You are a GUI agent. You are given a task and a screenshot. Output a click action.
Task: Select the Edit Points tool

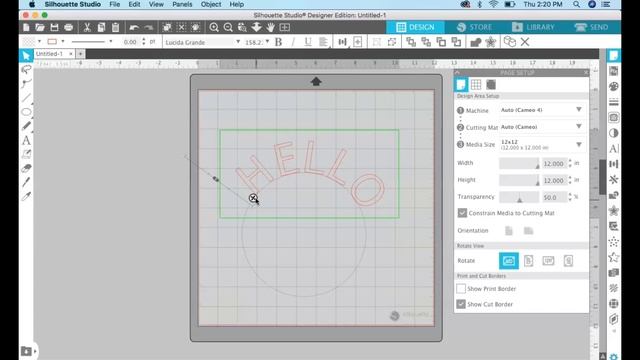(27, 83)
